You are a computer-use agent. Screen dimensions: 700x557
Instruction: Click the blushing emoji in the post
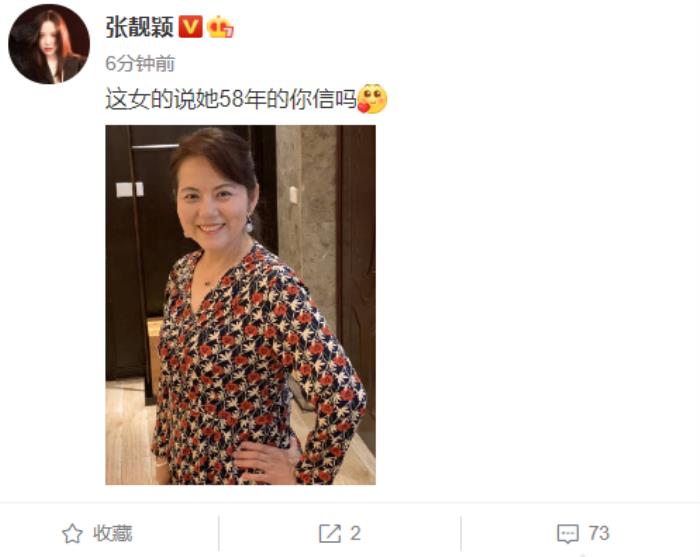(372, 99)
